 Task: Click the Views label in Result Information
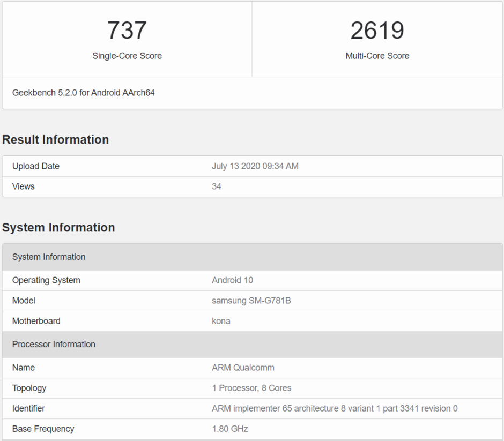pyautogui.click(x=23, y=186)
